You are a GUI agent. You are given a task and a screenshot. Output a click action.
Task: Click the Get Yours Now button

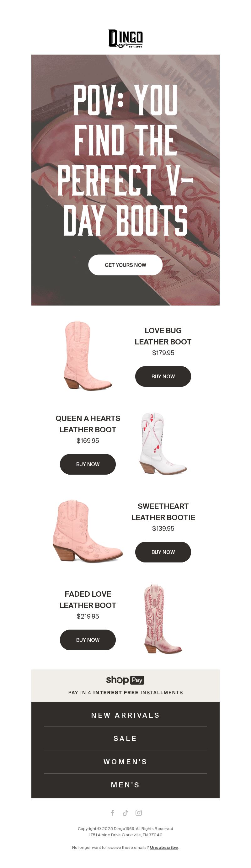[x=125, y=265]
